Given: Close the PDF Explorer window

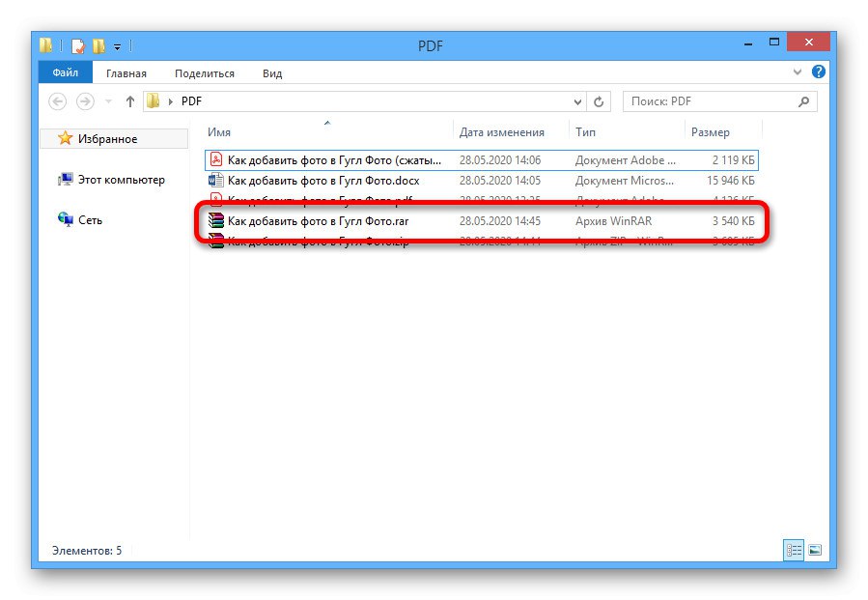Looking at the screenshot, I should [x=809, y=43].
